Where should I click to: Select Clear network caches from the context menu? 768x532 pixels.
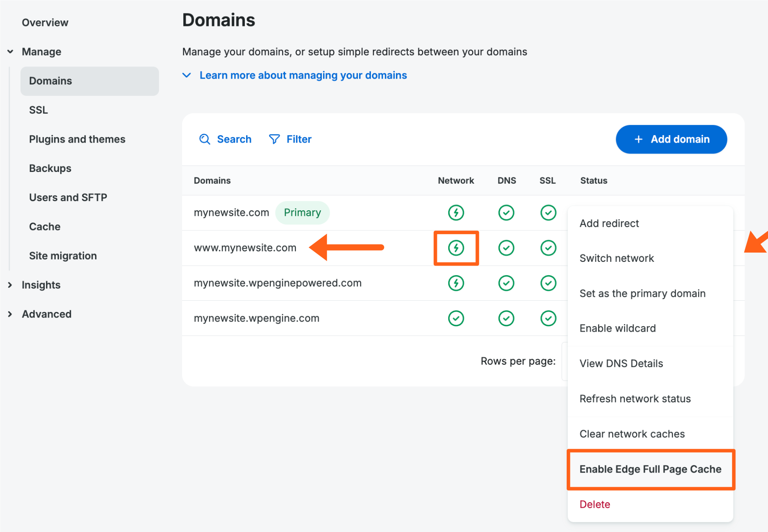pyautogui.click(x=632, y=434)
